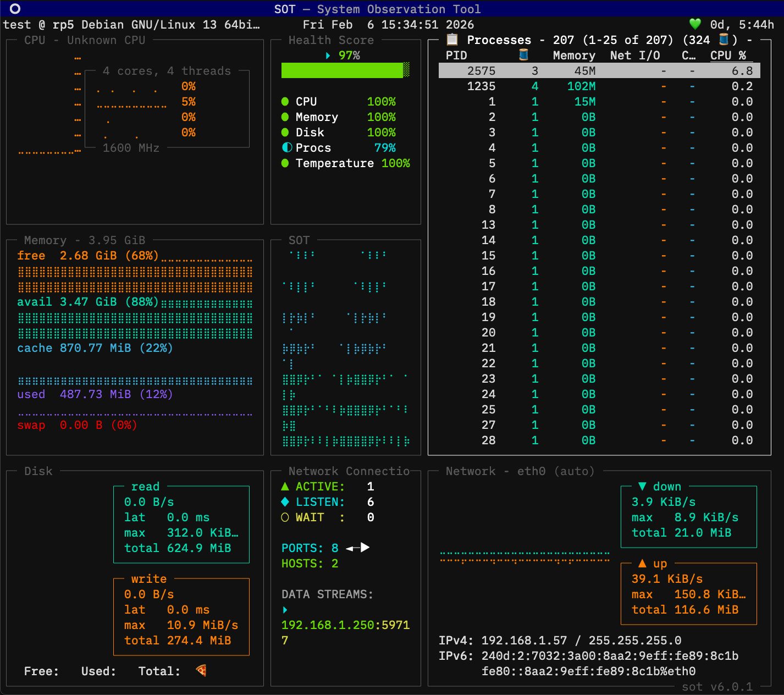
Task: Click the used 487.73 MiB (12%) line
Action: (95, 394)
